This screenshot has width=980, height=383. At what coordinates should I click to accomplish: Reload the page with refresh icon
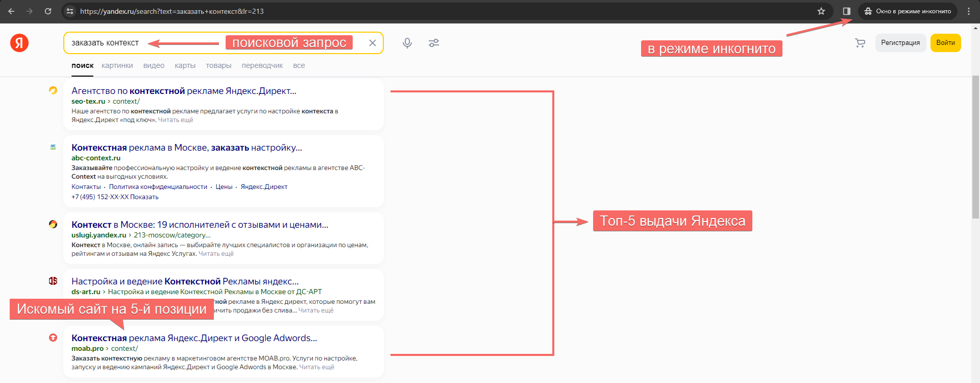[48, 11]
